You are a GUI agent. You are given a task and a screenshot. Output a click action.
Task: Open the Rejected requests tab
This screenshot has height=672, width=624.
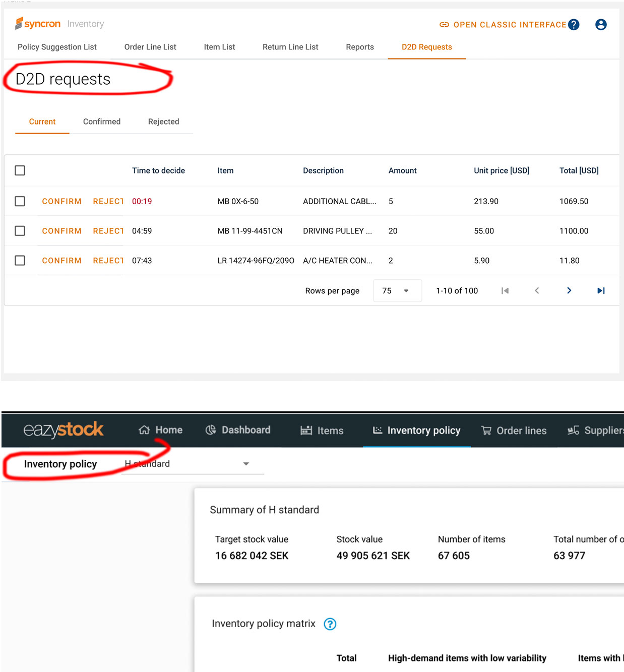(163, 121)
